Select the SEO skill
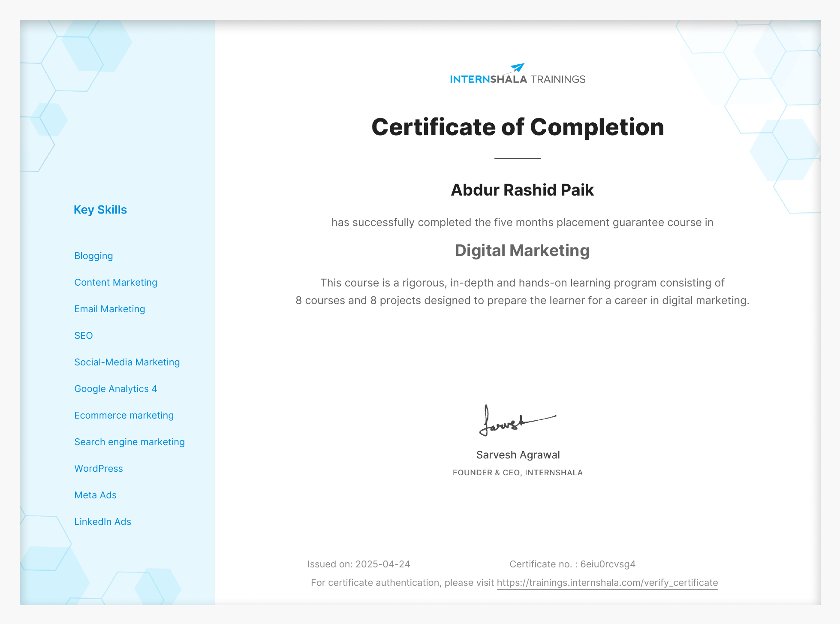The image size is (840, 624). [84, 336]
